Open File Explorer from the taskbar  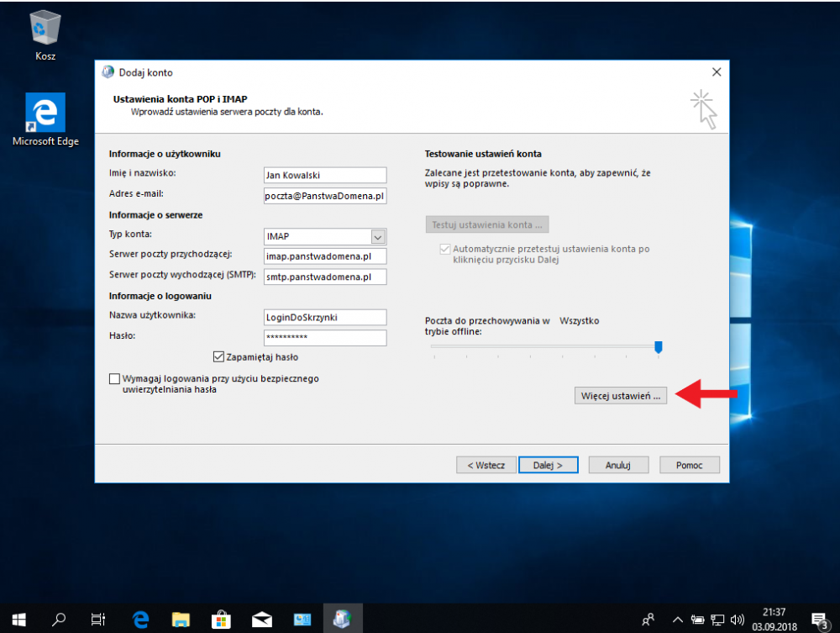pos(181,619)
